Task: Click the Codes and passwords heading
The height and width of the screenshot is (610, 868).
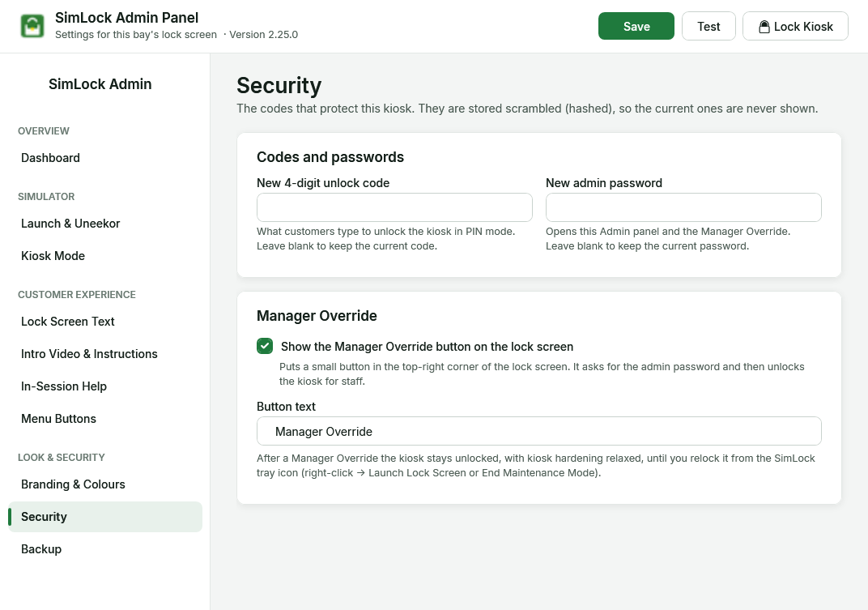Action: point(330,157)
